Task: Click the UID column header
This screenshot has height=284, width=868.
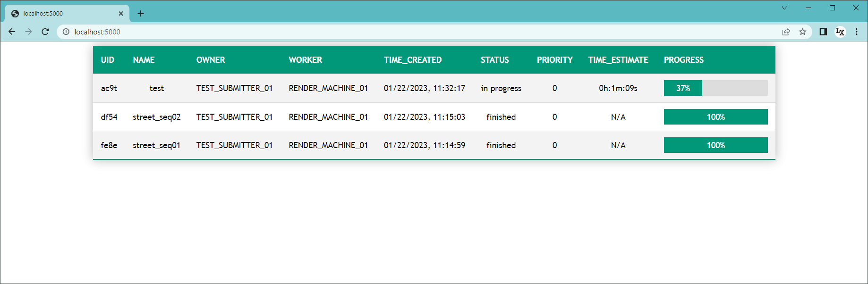Action: click(108, 60)
